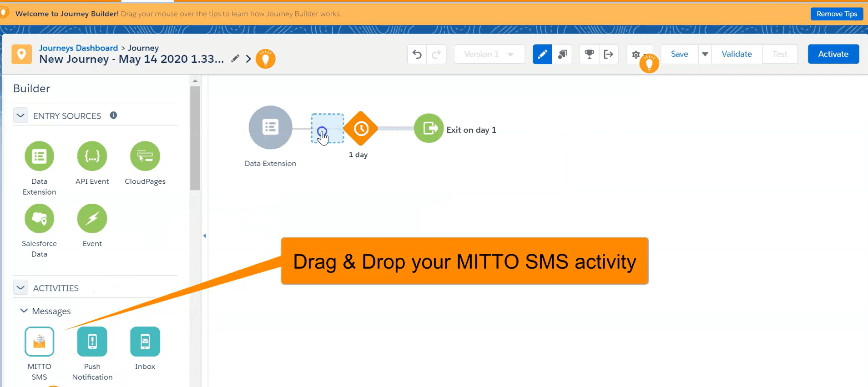Image resolution: width=868 pixels, height=387 pixels.
Task: Click the journey title "New Journey - May 14 2020"
Action: coord(131,59)
